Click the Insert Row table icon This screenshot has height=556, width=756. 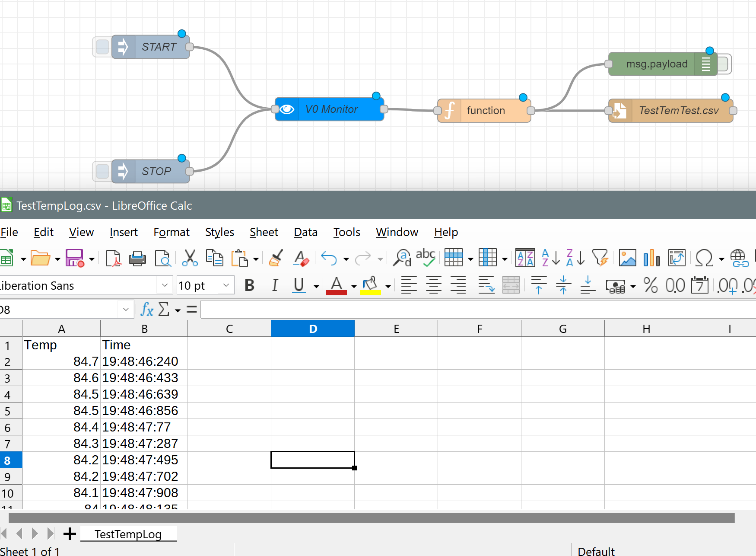coord(454,258)
